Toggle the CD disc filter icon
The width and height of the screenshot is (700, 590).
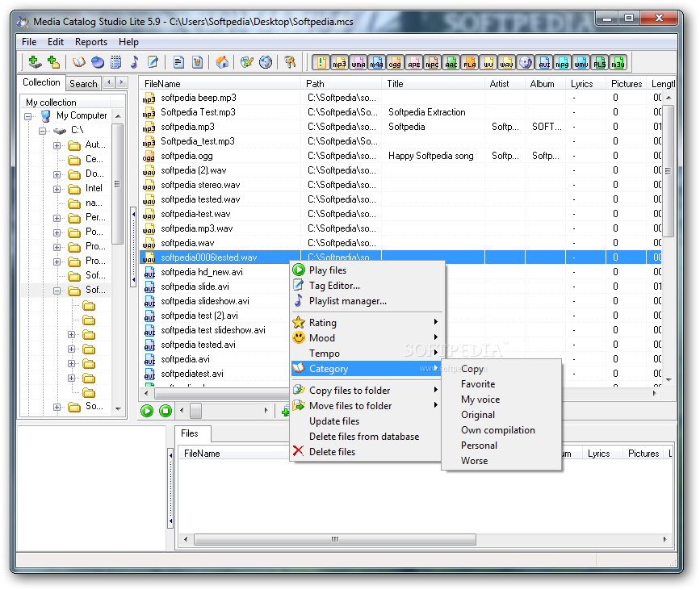(x=526, y=62)
